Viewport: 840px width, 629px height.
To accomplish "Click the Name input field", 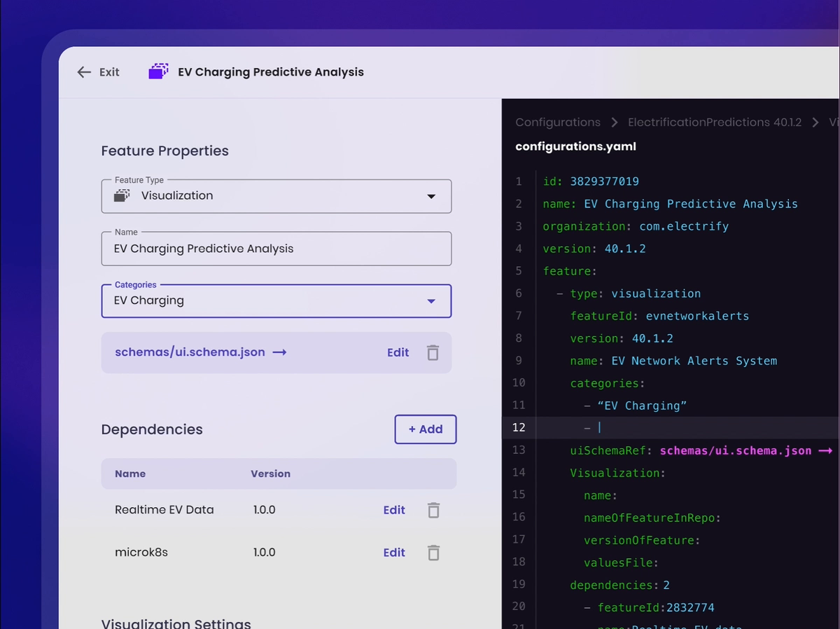I will [x=276, y=249].
